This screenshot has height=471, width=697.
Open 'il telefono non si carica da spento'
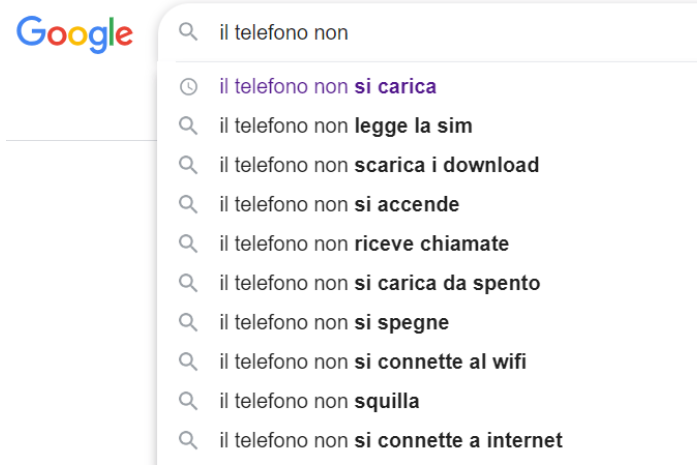(x=379, y=283)
